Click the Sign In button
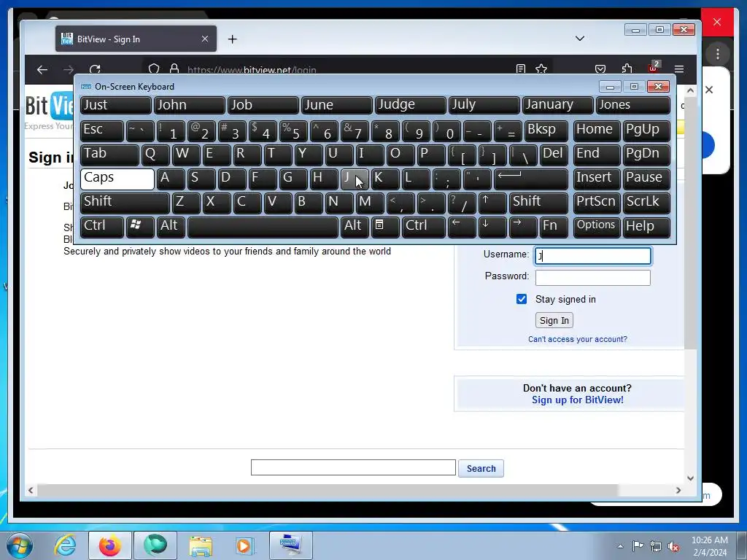Image resolution: width=747 pixels, height=560 pixels. (x=554, y=321)
